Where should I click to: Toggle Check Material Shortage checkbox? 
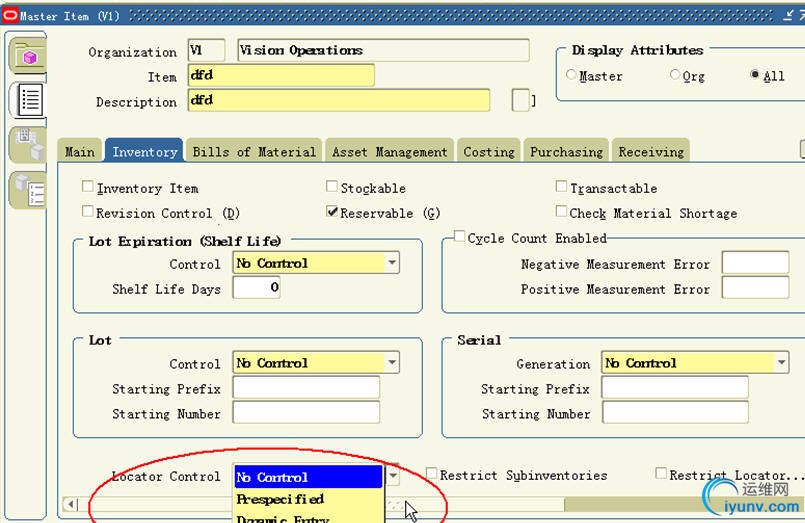point(561,211)
